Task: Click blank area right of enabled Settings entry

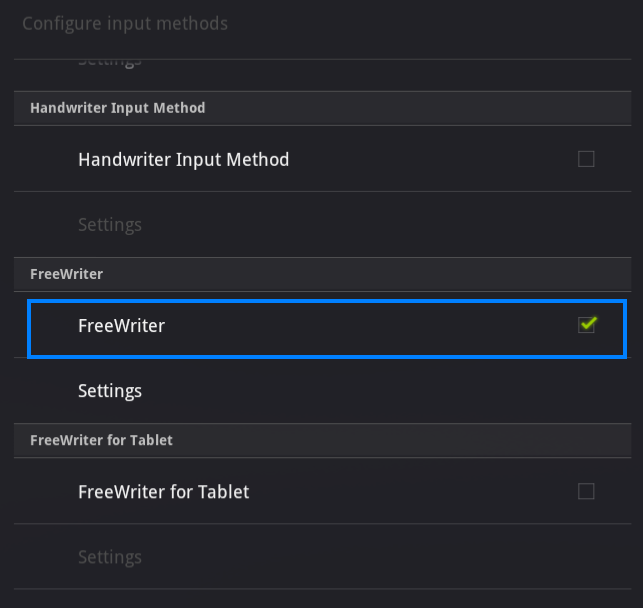Action: point(400,391)
